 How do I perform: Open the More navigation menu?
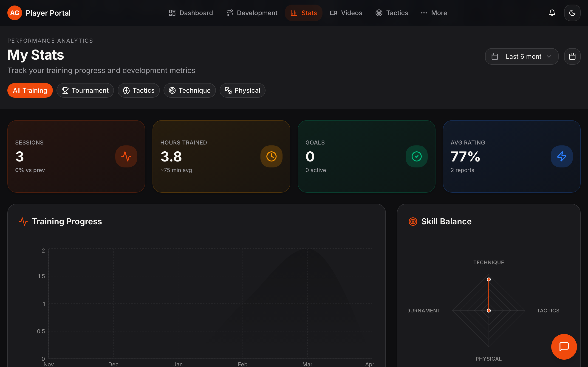[434, 13]
